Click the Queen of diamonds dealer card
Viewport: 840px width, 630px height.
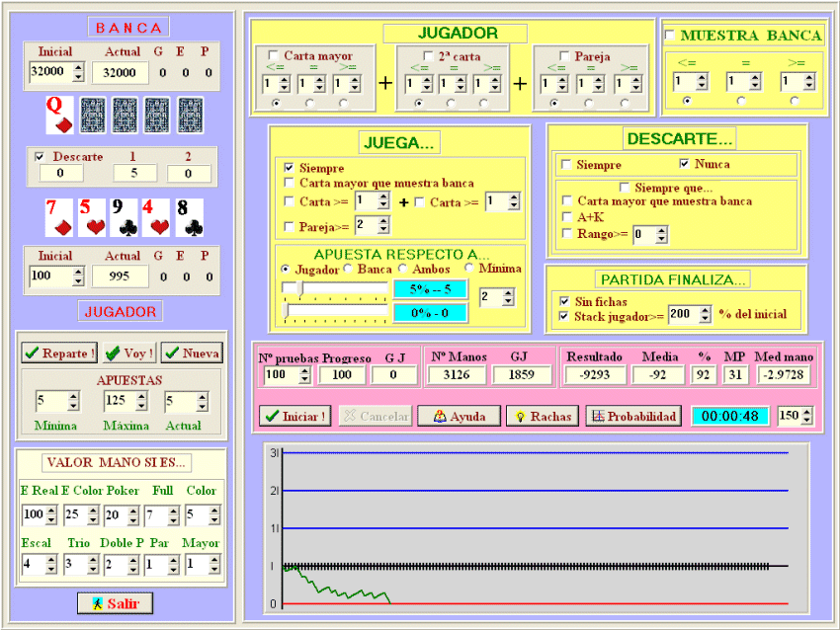click(58, 115)
